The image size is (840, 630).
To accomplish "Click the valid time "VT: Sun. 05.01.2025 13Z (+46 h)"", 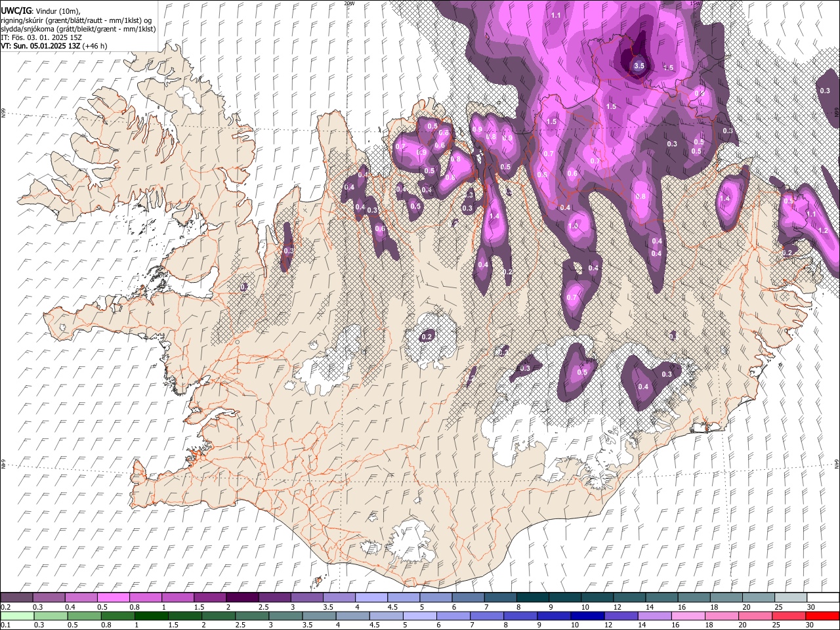I will pos(54,46).
